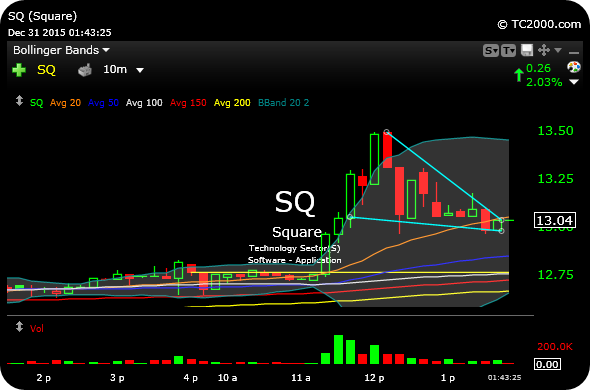
Task: Click the yellow SQ ticker symbol
Action: pyautogui.click(x=46, y=70)
